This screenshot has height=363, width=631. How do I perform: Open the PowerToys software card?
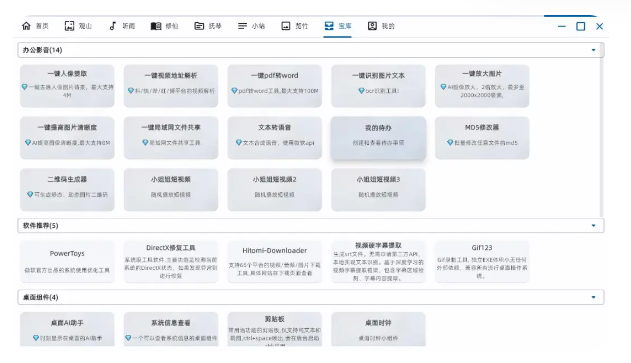(x=67, y=262)
